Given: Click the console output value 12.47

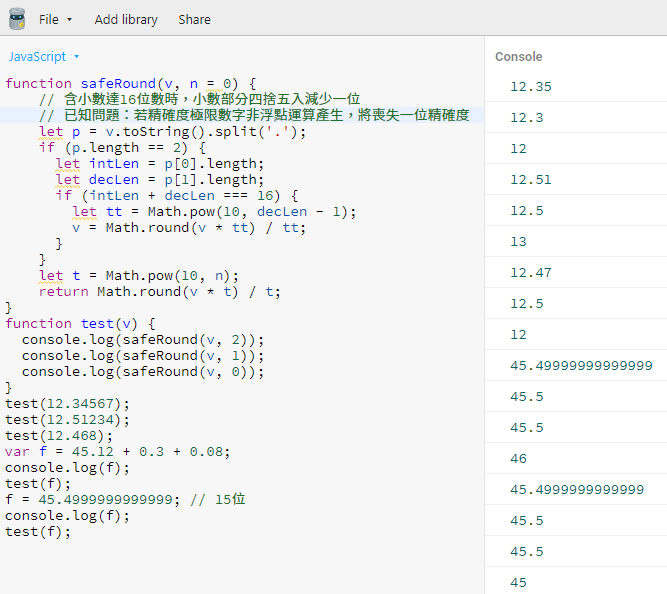Looking at the screenshot, I should pos(530,272).
